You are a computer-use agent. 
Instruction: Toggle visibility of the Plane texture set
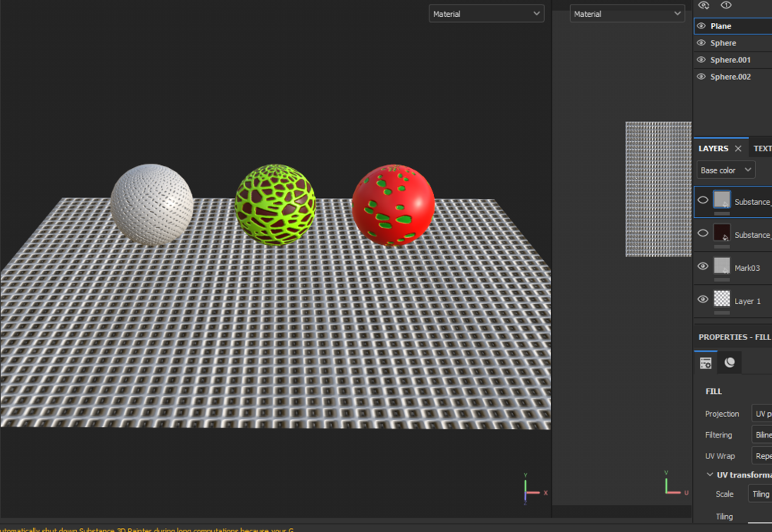point(701,26)
